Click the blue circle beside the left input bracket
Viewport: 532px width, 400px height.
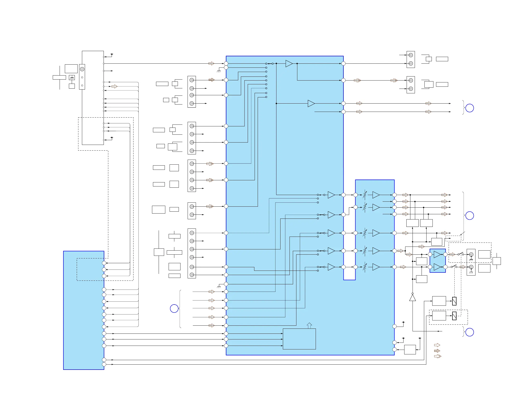pos(174,308)
